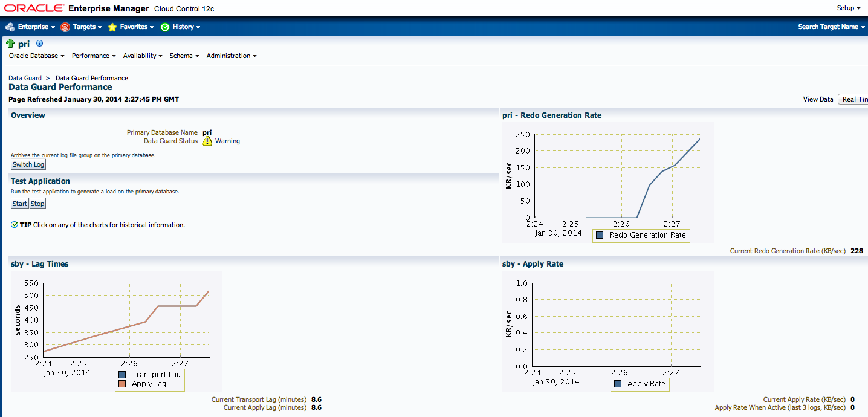Open the Oracle Database menu
The height and width of the screenshot is (417, 868).
tap(36, 56)
